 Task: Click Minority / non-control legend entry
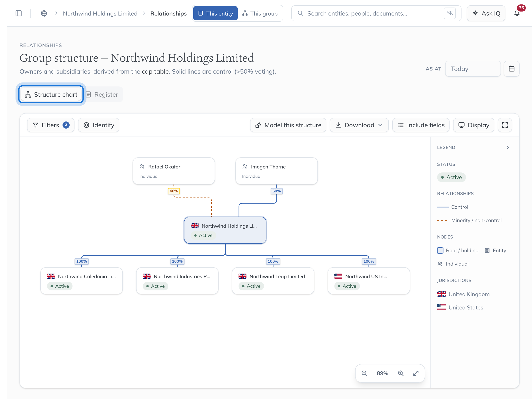tap(469, 220)
